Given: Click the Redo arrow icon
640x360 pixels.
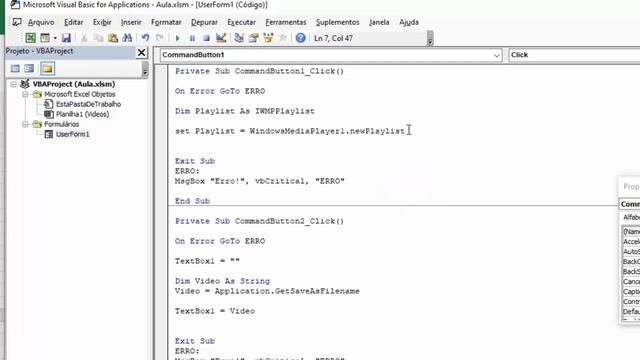Looking at the screenshot, I should click(160, 38).
